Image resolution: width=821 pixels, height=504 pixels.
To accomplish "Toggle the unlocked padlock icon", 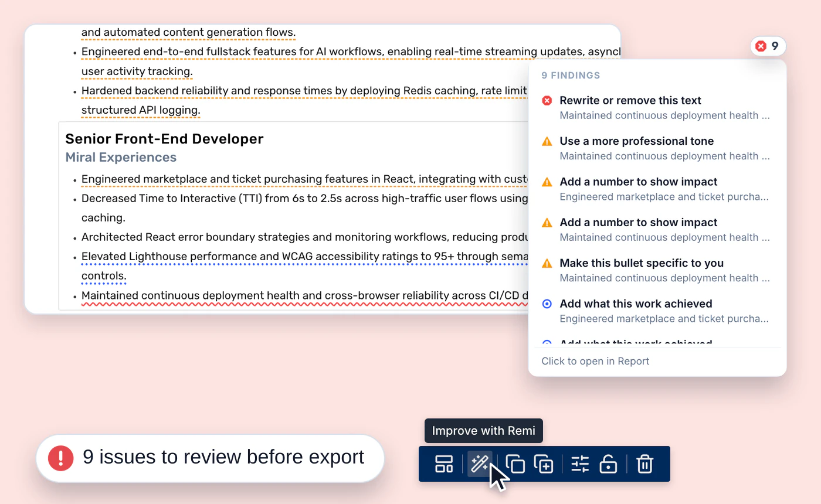I will click(x=608, y=464).
